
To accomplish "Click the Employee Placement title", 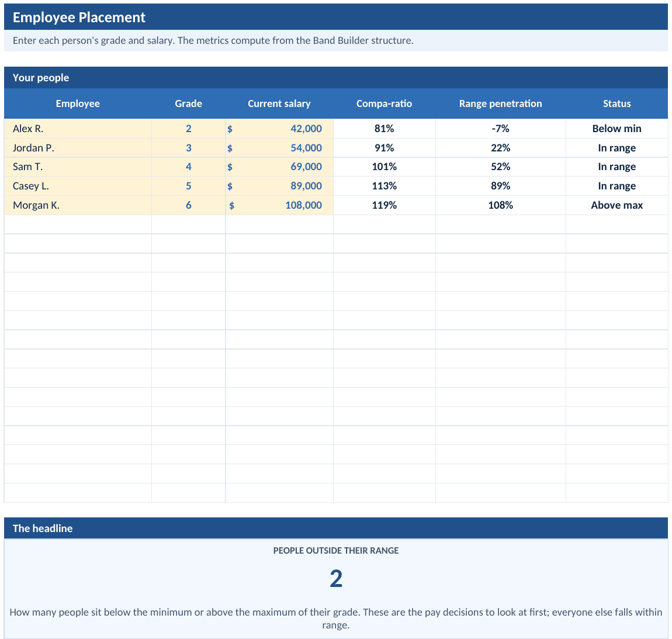I will [79, 17].
